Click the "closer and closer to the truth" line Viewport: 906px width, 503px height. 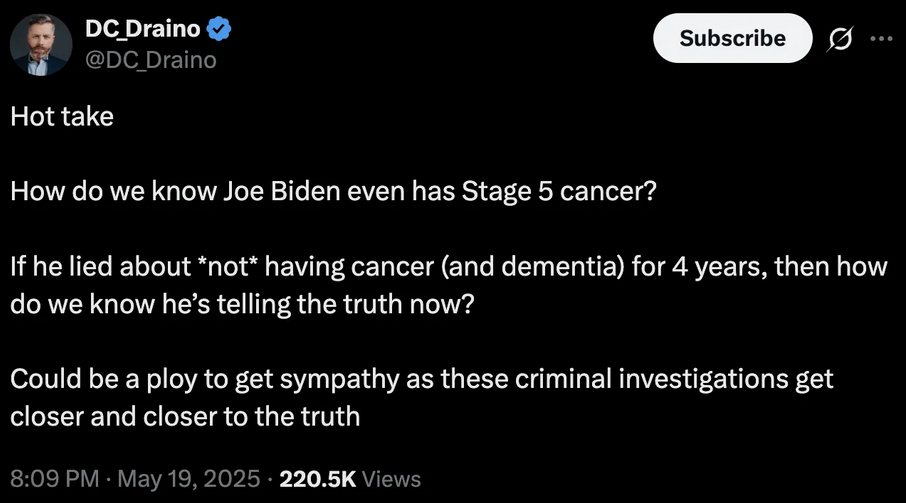[185, 416]
